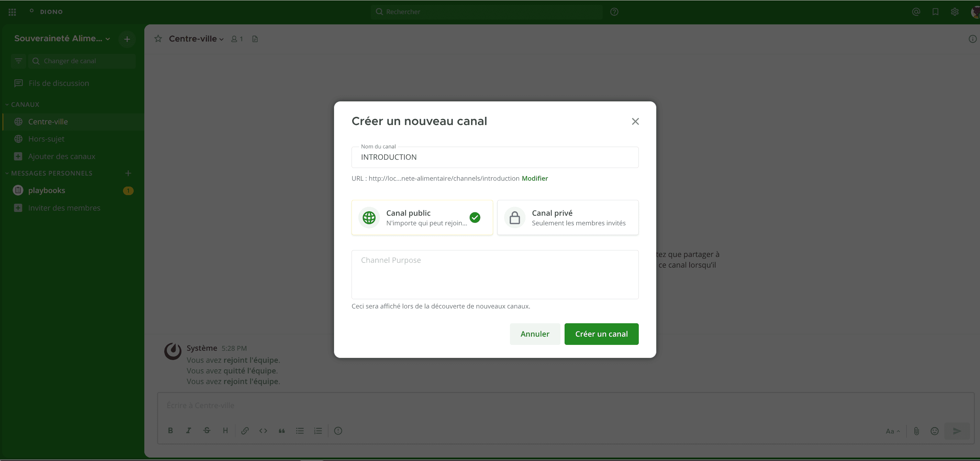The width and height of the screenshot is (980, 461).
Task: Toggle the Aa formatting visibility control
Action: 892,431
